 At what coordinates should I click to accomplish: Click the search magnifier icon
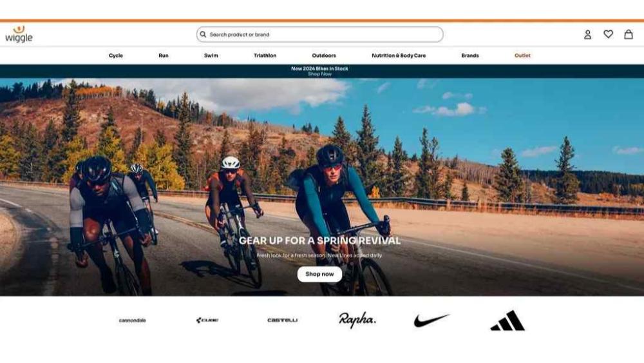point(203,35)
